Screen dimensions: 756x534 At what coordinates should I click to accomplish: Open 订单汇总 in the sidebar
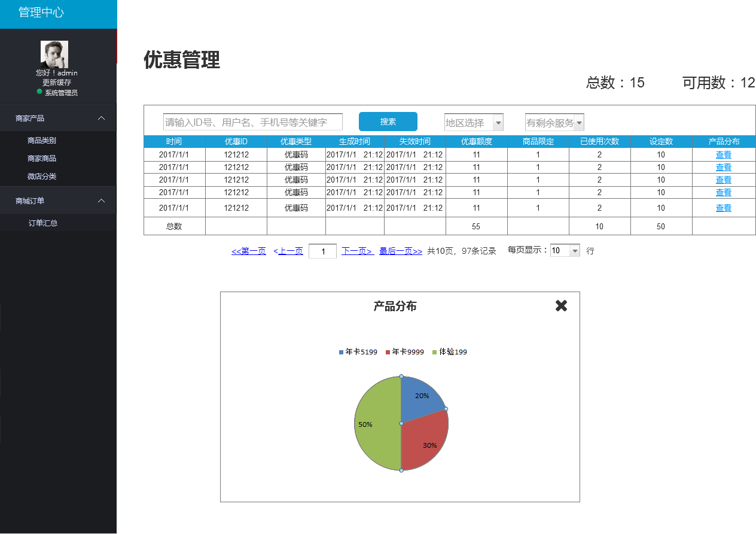point(43,223)
